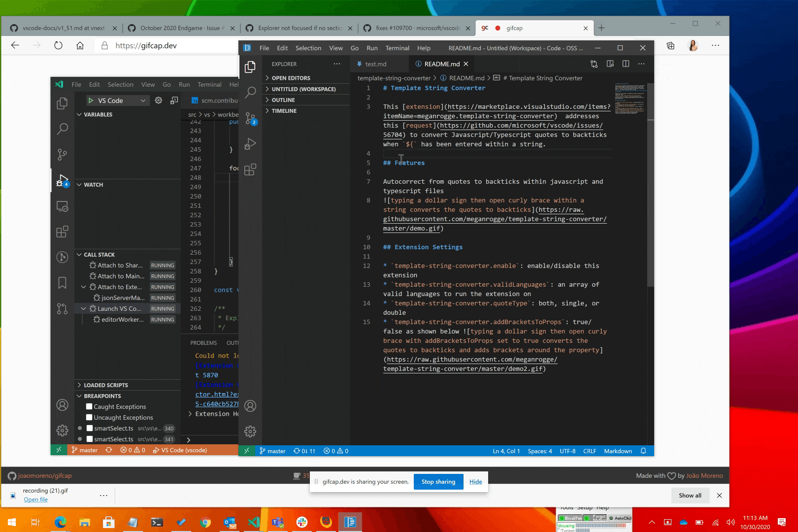Click the editor minimap

[630, 99]
